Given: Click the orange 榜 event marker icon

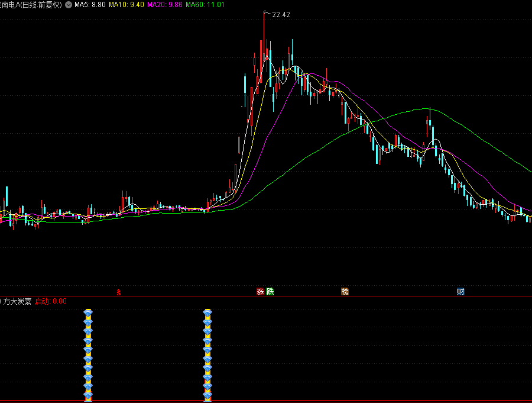Looking at the screenshot, I should 345,292.
